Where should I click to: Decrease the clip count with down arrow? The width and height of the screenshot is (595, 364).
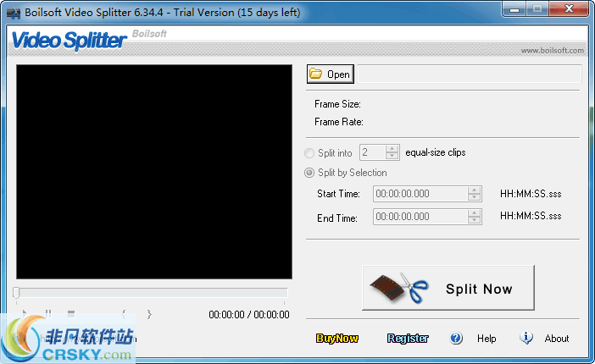click(392, 156)
